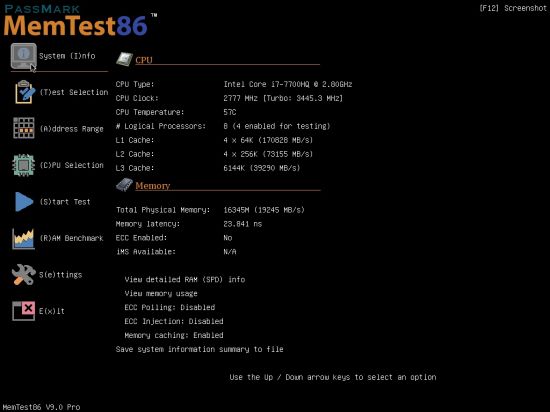Click the Test Selection clipboard icon
550x412 pixels.
tap(25, 92)
